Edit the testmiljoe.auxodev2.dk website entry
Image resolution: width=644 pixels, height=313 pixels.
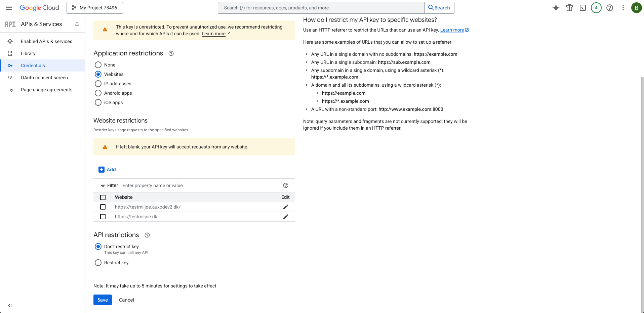(285, 207)
